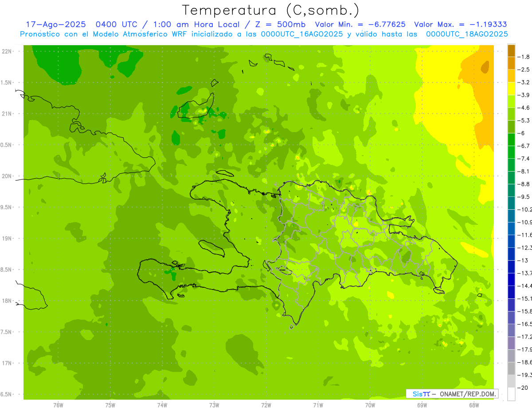The width and height of the screenshot is (532, 411).
Task: Click the 68W longitude label
Action: pyautogui.click(x=474, y=405)
